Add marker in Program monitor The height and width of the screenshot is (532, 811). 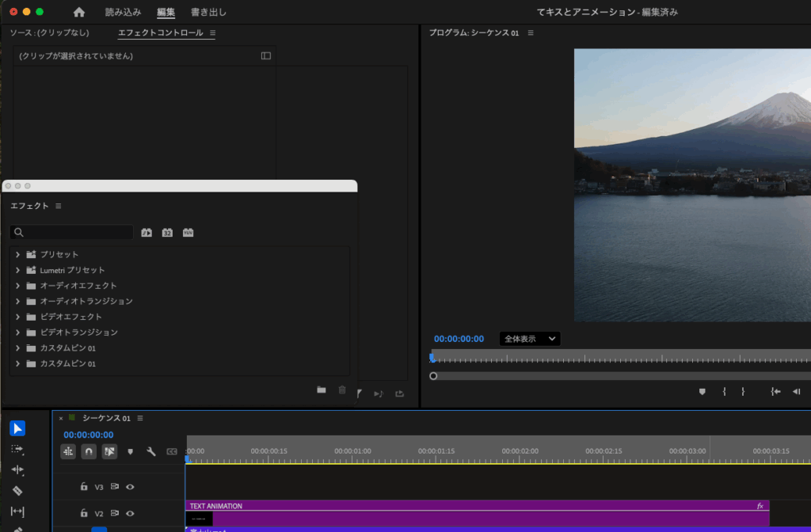pos(702,391)
